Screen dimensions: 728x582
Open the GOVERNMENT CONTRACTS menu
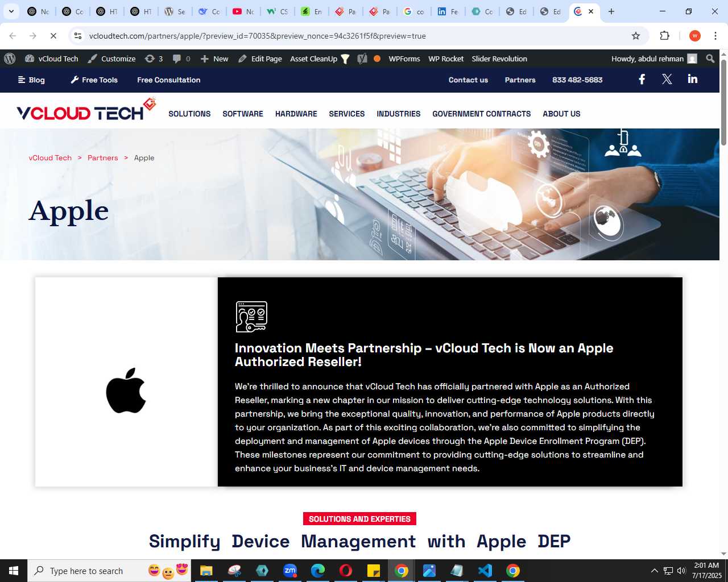482,114
